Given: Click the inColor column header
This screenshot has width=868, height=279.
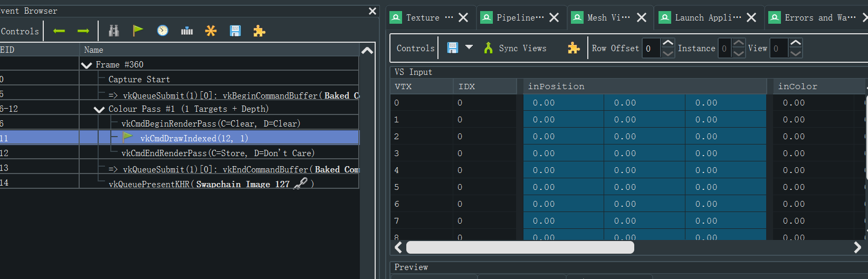Looking at the screenshot, I should tap(819, 86).
